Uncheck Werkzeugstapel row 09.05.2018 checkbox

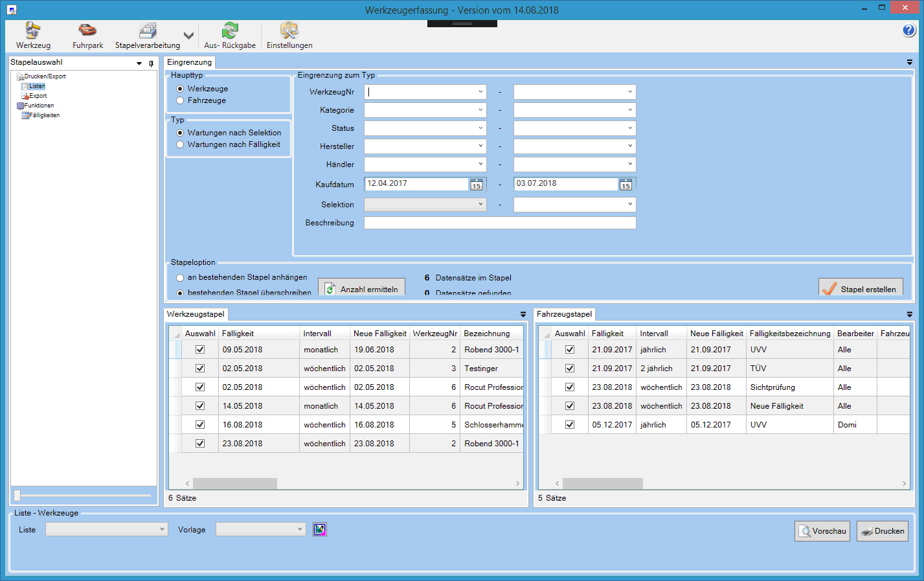point(200,349)
